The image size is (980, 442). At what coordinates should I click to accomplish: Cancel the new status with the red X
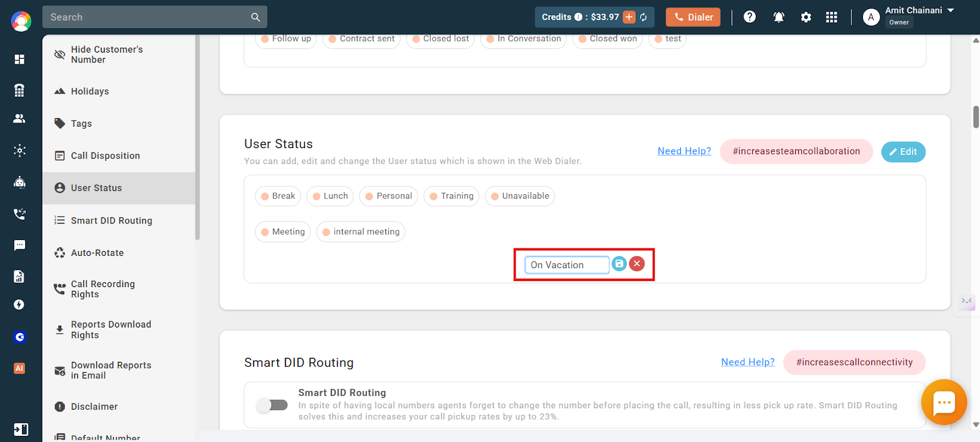pyautogui.click(x=637, y=264)
